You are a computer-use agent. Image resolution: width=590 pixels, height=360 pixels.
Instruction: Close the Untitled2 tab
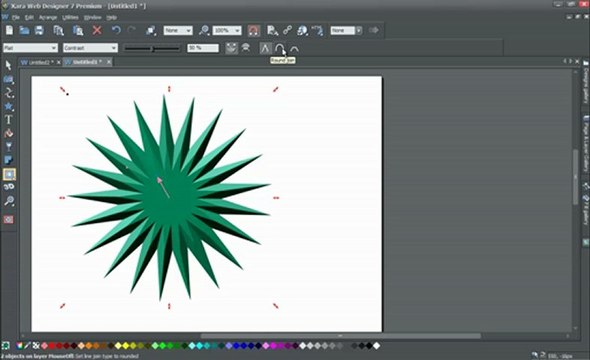tap(59, 62)
